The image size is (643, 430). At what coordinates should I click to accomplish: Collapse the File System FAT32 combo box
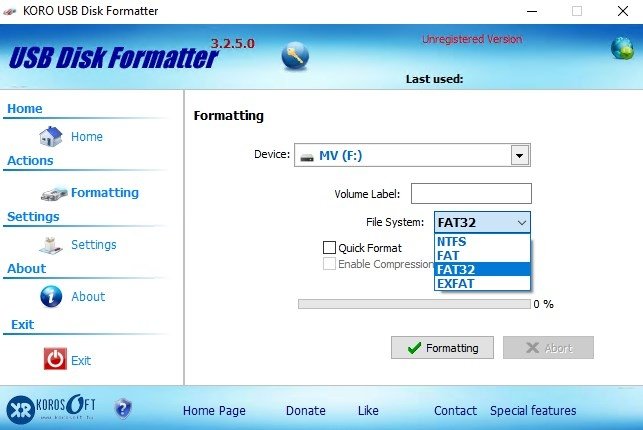point(482,222)
